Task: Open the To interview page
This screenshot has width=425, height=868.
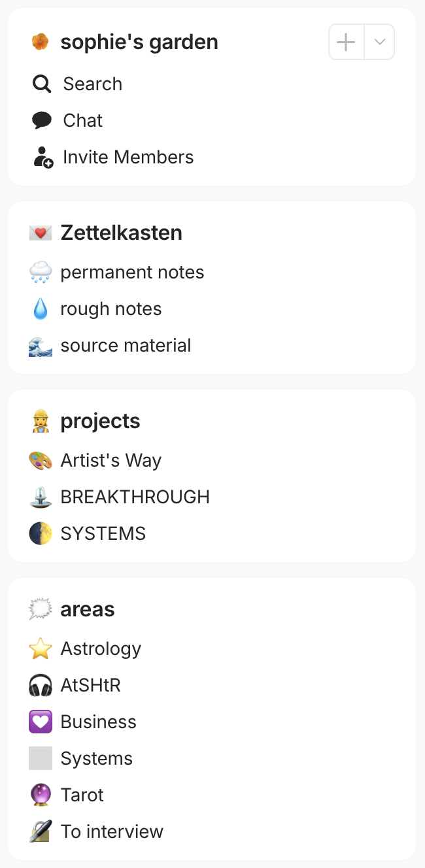Action: (x=112, y=832)
